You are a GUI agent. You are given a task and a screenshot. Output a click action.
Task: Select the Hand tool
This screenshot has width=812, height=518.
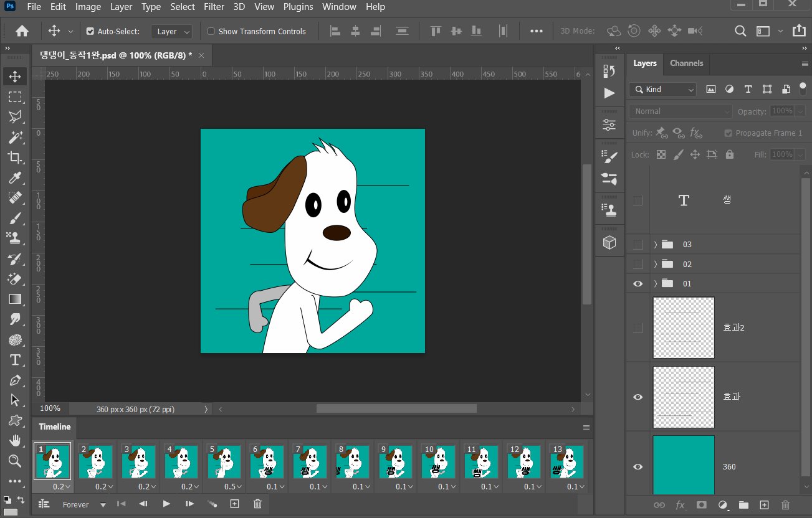pos(15,441)
